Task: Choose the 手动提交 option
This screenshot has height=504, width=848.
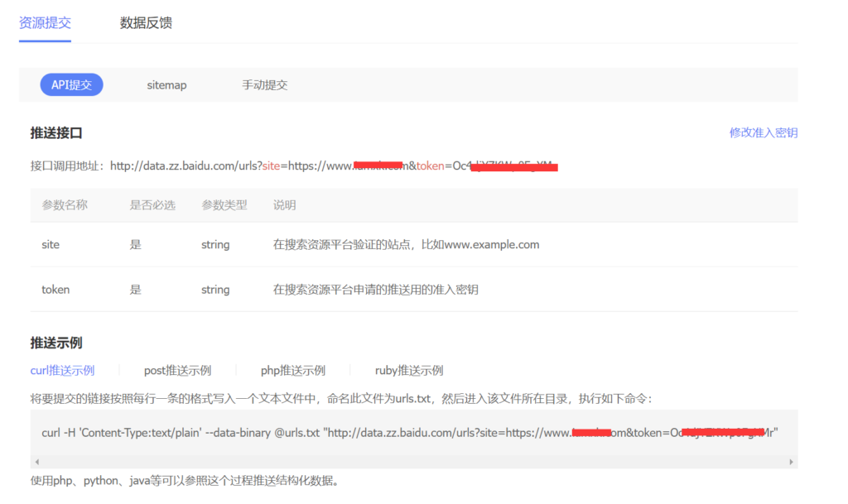Action: pos(264,84)
